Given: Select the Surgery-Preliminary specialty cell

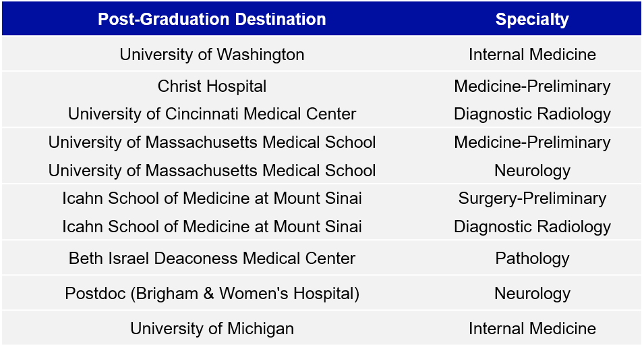Looking at the screenshot, I should (x=532, y=198).
